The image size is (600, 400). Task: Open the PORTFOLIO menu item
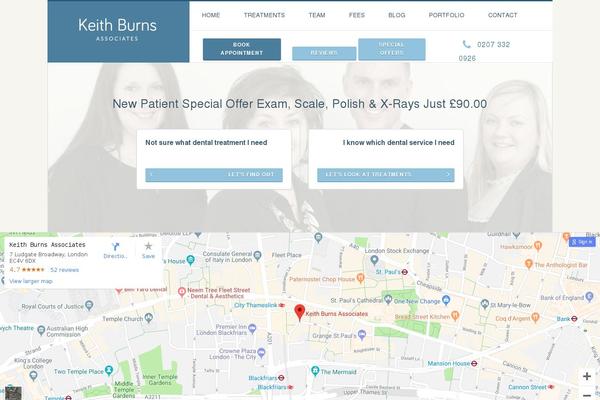(x=447, y=15)
